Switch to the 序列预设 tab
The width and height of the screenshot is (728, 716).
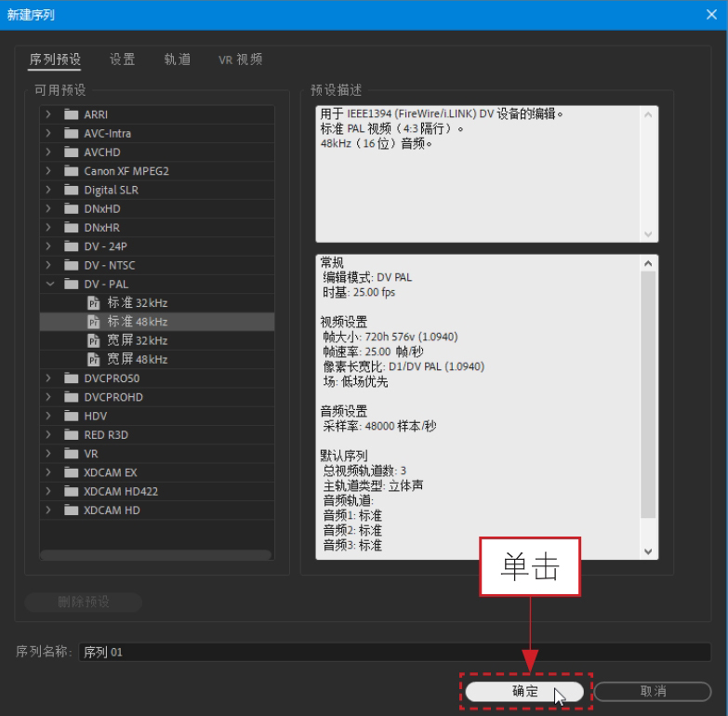55,60
